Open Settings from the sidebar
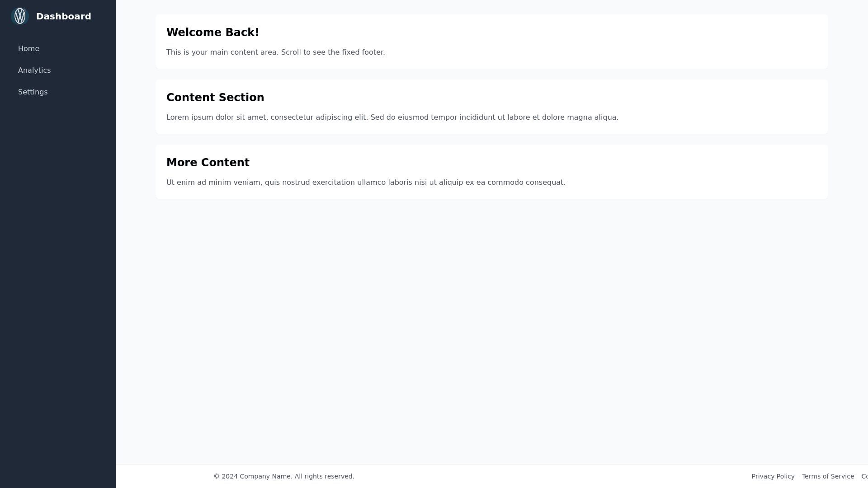868x488 pixels. [x=33, y=92]
